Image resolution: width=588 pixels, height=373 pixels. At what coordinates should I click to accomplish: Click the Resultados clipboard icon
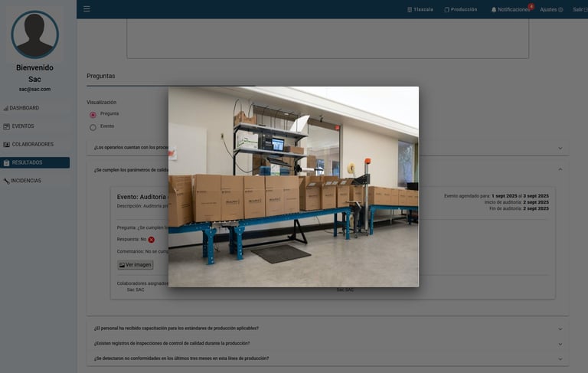[x=6, y=163]
